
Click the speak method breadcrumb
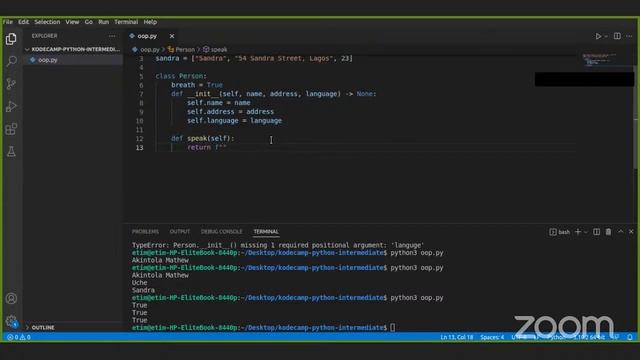(215, 50)
